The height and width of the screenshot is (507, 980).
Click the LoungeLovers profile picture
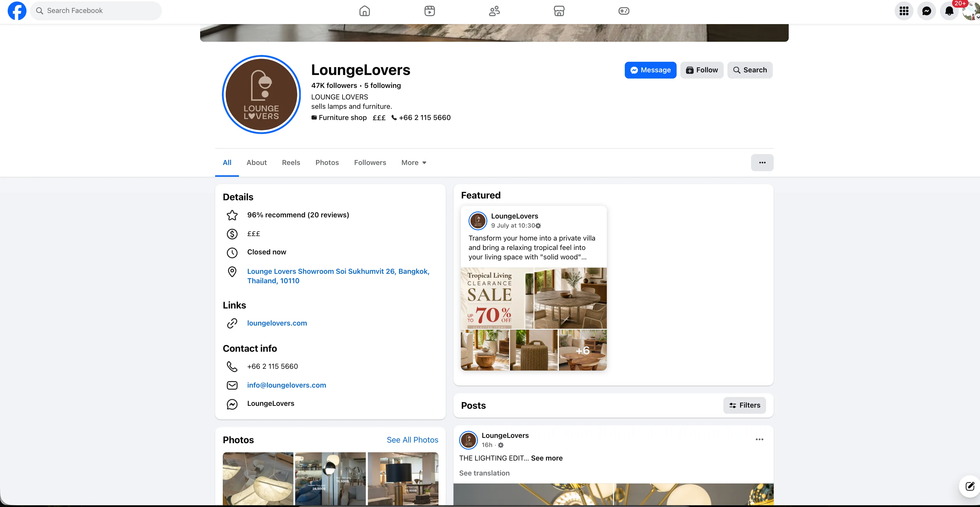(261, 95)
